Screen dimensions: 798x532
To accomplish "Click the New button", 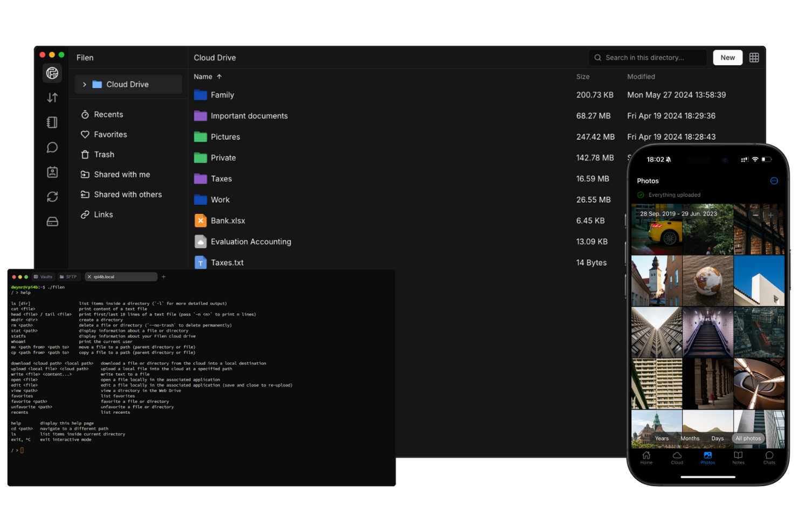I will pos(727,57).
